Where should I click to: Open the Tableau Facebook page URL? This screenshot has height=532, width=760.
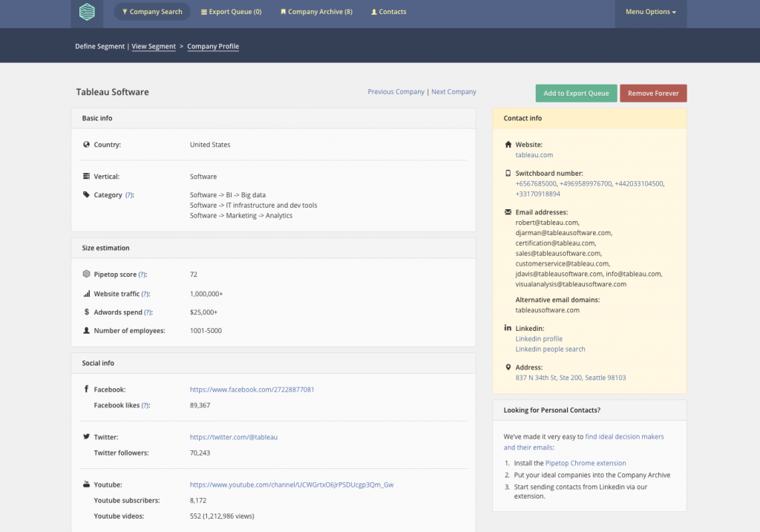252,390
